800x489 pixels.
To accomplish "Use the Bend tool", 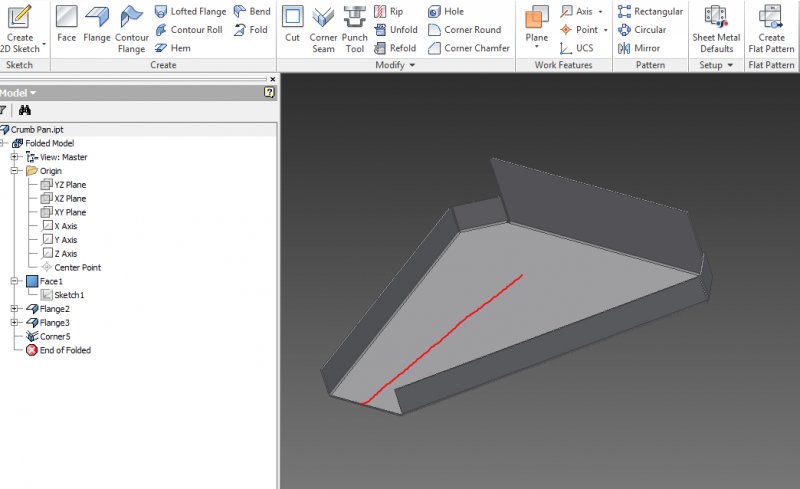I will click(252, 11).
